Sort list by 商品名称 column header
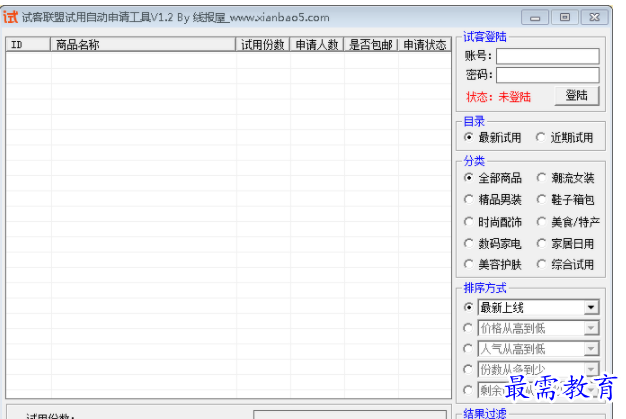626x419 pixels. (x=143, y=44)
